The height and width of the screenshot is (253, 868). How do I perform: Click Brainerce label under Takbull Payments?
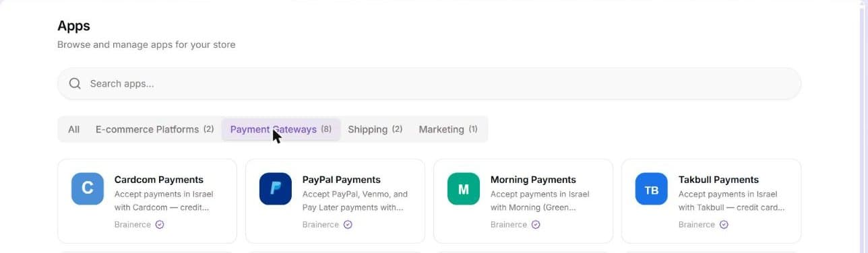click(x=697, y=225)
